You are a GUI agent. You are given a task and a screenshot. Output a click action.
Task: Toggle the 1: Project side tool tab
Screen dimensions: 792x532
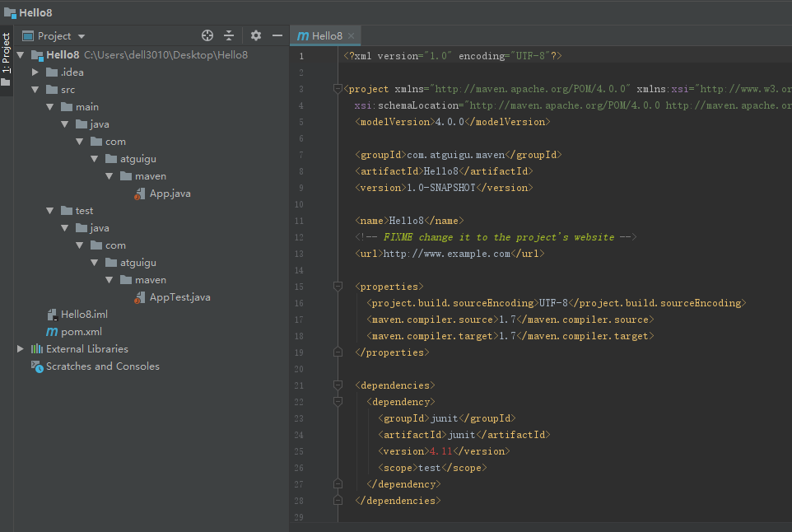pyautogui.click(x=6, y=58)
